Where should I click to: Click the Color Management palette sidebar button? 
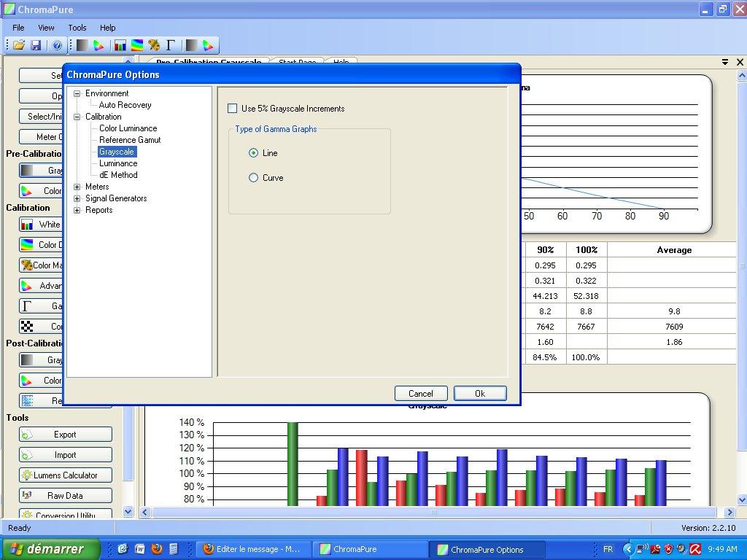(41, 265)
